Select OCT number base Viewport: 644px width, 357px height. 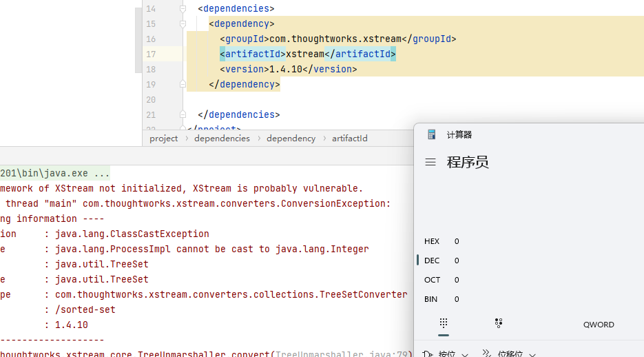tap(432, 280)
